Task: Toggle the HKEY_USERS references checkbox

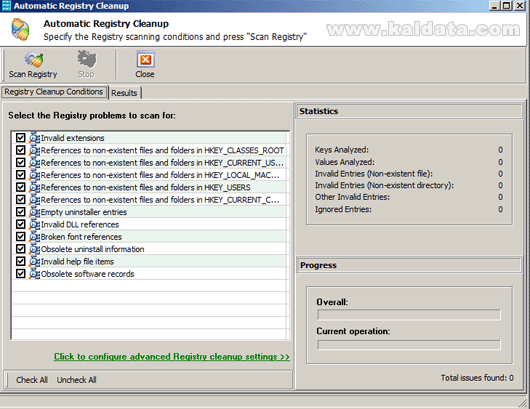Action: 21,187
